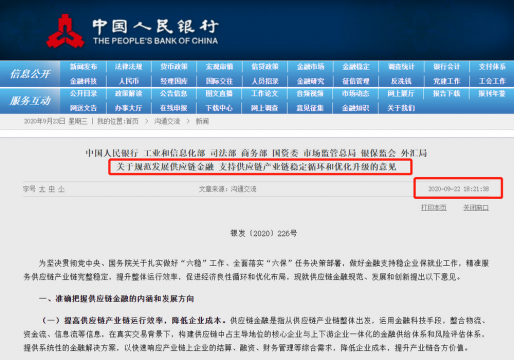The height and width of the screenshot is (360, 514).
Task: Select 金融科技 in the menu
Action: tap(83, 81)
